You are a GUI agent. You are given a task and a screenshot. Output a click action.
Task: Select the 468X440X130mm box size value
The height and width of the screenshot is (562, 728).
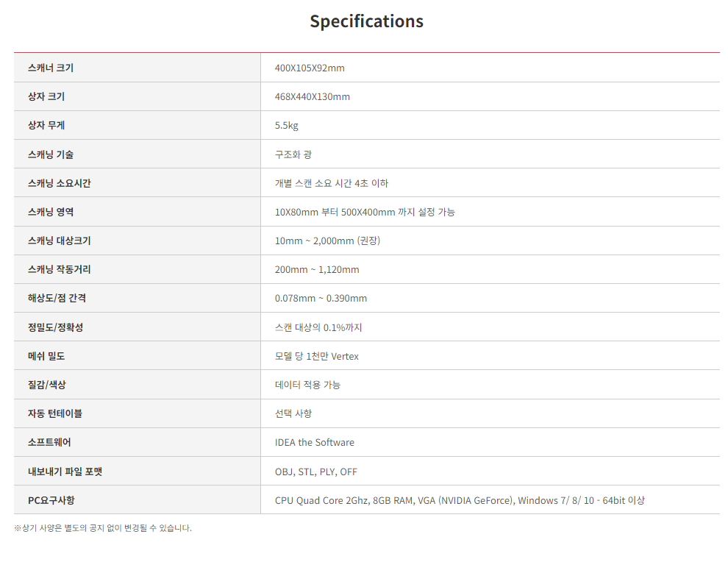(x=313, y=96)
